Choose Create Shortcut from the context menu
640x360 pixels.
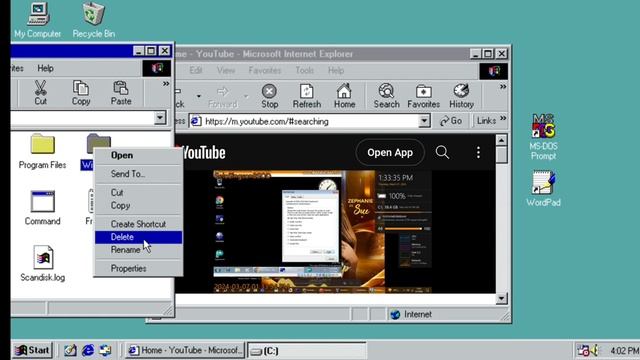[x=138, y=224]
